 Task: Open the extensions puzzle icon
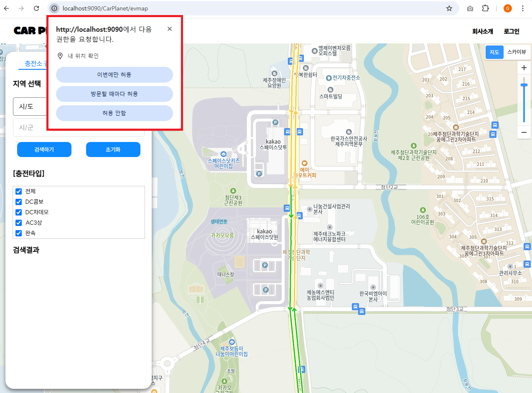(485, 8)
